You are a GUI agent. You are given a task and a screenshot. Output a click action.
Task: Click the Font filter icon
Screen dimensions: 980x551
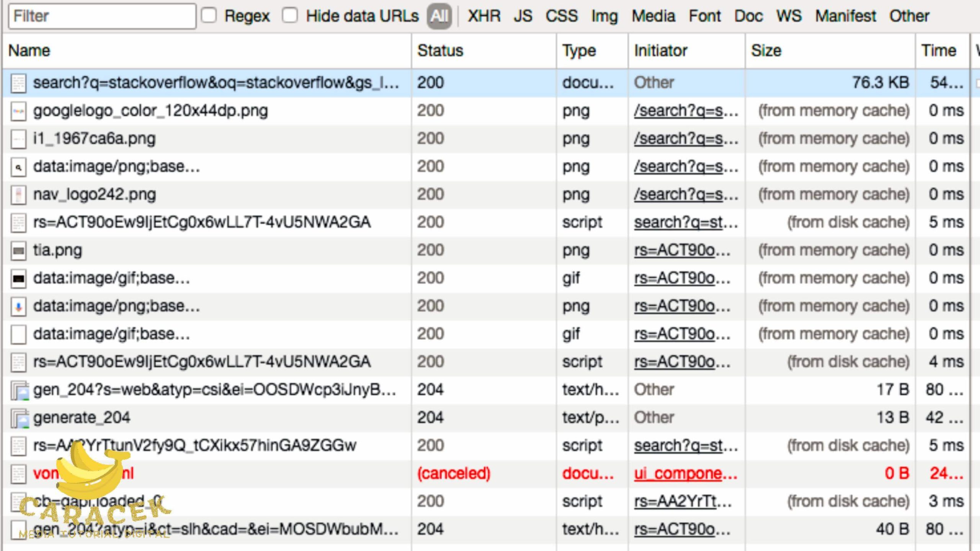click(703, 15)
